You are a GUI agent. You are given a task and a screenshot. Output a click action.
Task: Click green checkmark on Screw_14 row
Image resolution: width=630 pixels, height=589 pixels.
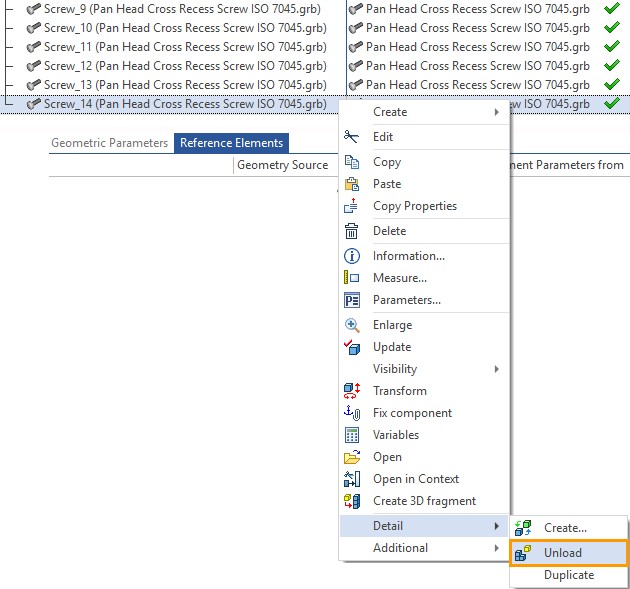click(x=611, y=104)
